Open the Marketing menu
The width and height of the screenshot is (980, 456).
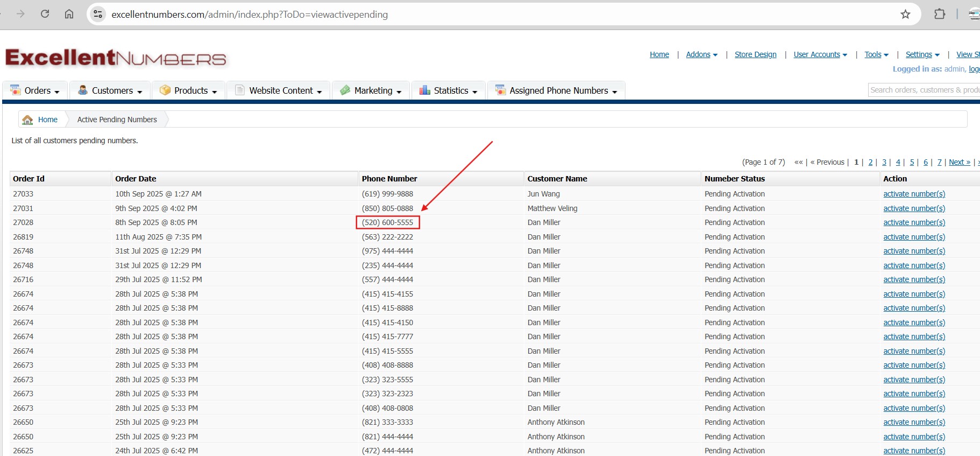click(x=371, y=90)
